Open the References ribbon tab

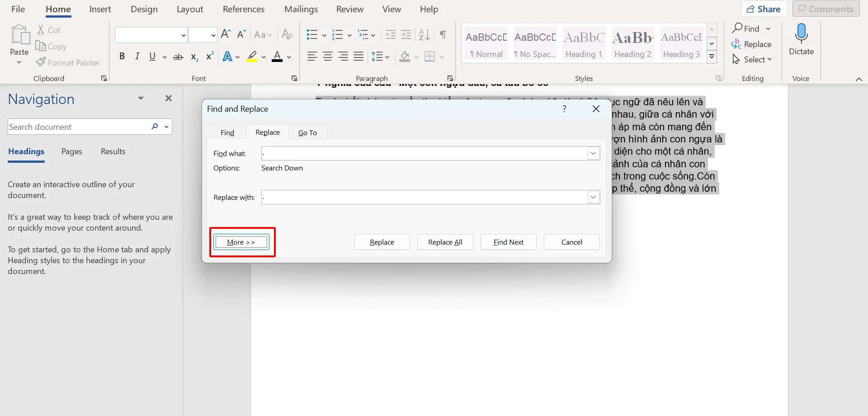point(244,9)
